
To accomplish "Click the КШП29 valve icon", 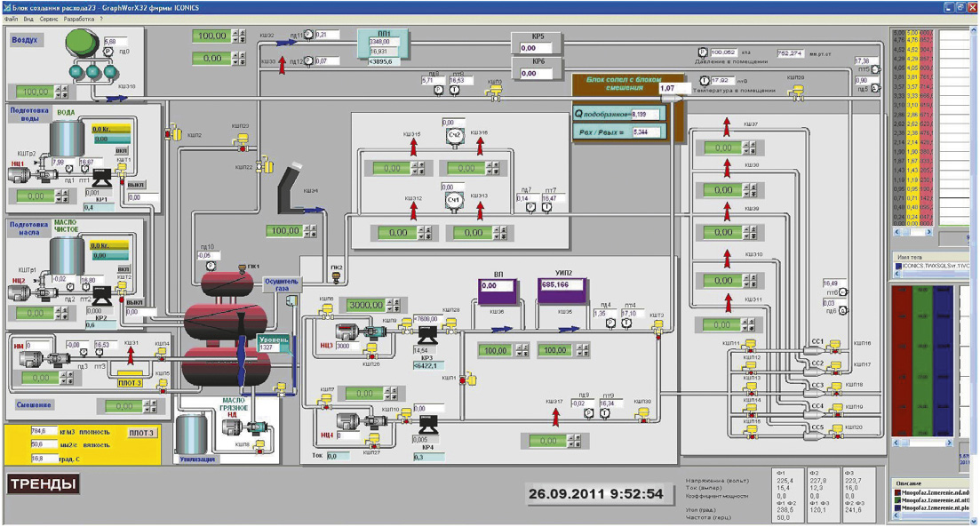I will [796, 92].
